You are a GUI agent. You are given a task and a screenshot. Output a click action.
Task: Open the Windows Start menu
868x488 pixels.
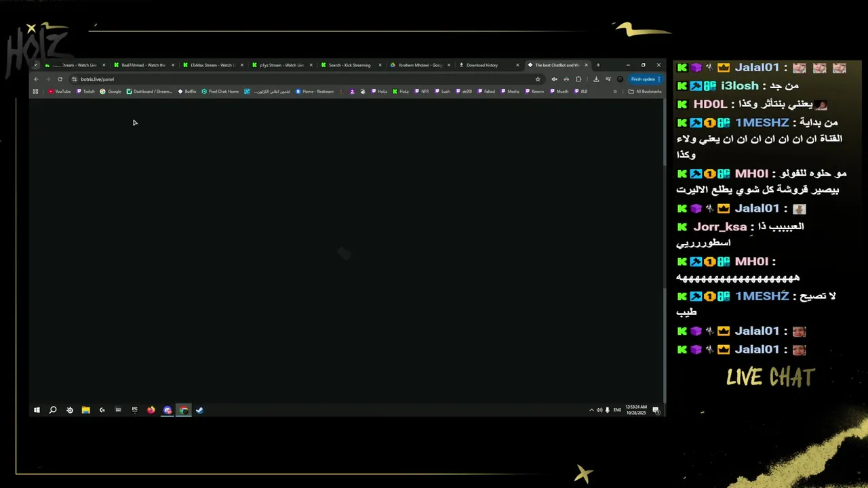pos(37,410)
